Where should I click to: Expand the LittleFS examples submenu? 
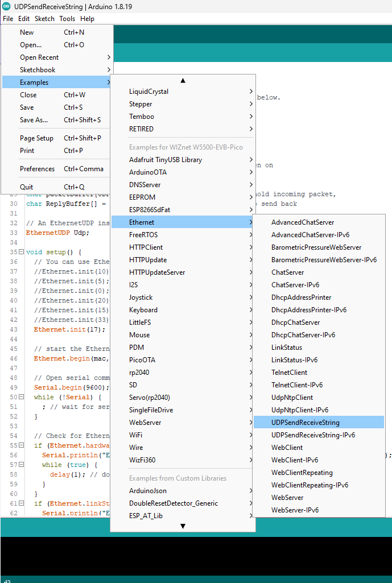pos(183,322)
